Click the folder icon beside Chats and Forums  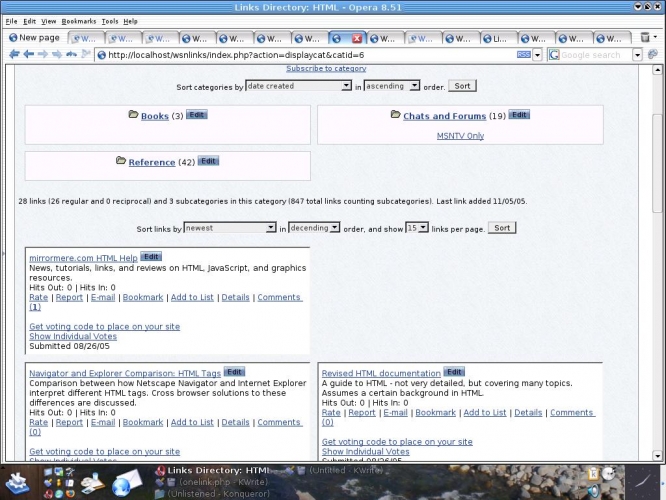point(396,115)
